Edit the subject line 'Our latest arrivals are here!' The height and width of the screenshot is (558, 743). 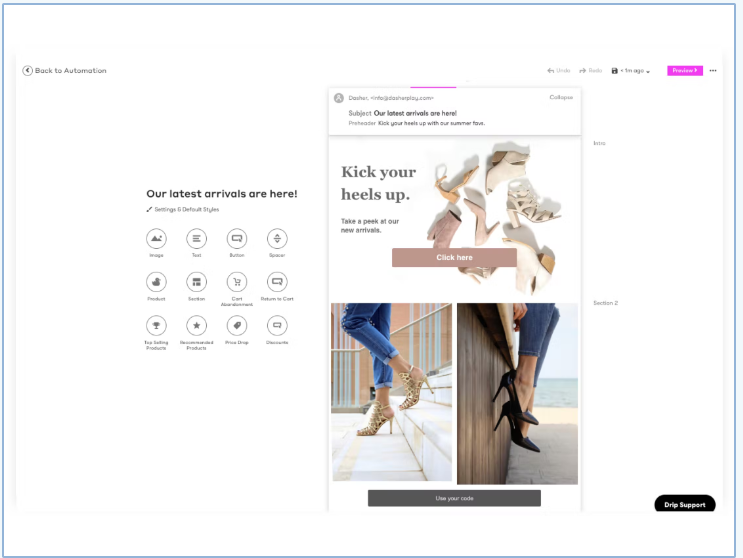415,113
